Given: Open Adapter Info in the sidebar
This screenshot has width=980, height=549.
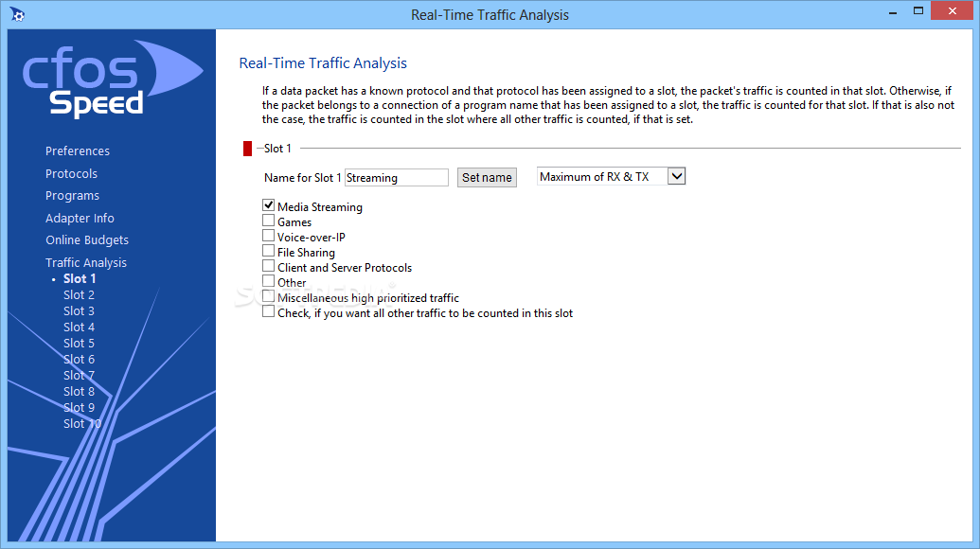Looking at the screenshot, I should tap(80, 218).
